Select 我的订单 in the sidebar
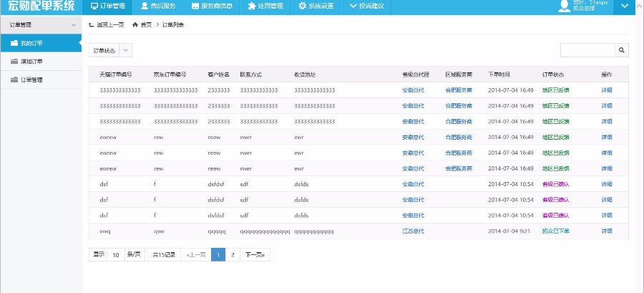The image size is (644, 293). point(41,43)
